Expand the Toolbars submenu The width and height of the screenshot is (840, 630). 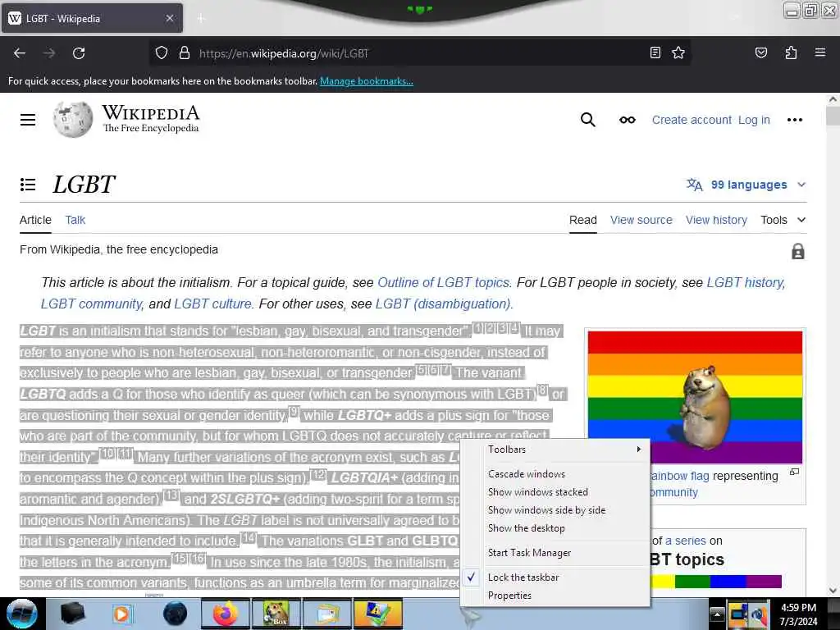coord(555,450)
